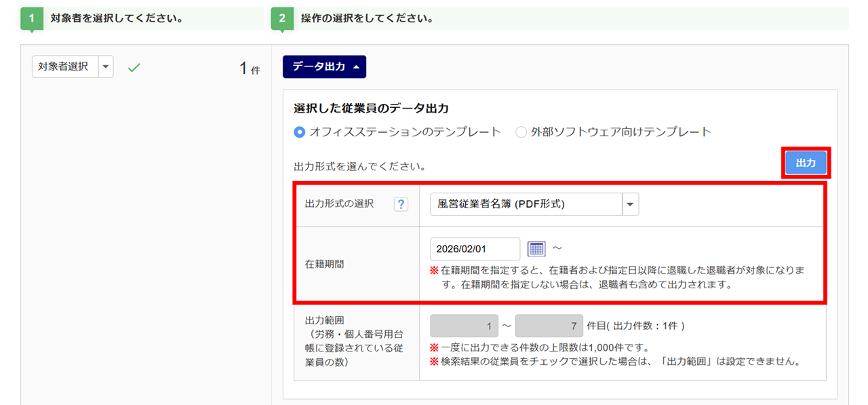
Task: Open the 対象者選択 dropdown arrow
Action: (x=106, y=67)
